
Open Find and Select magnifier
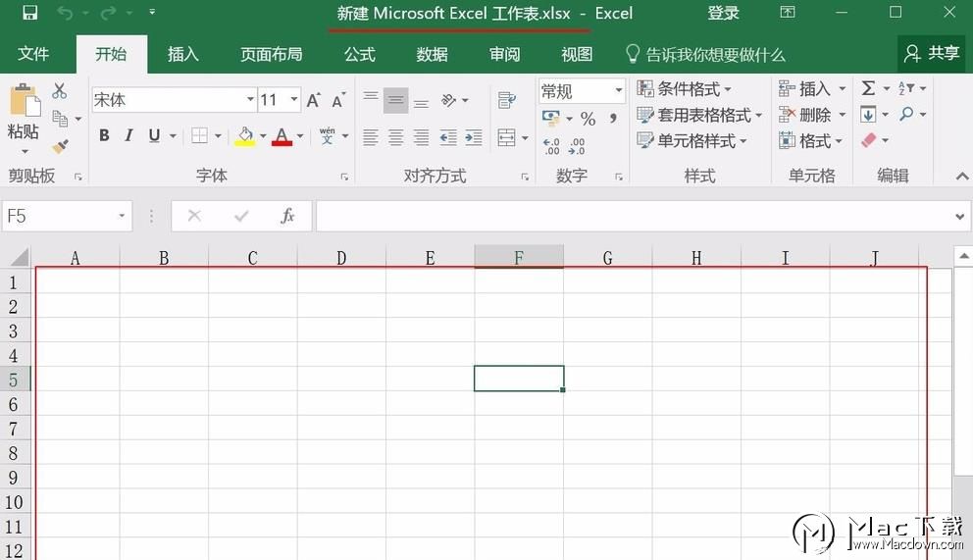pyautogui.click(x=906, y=114)
